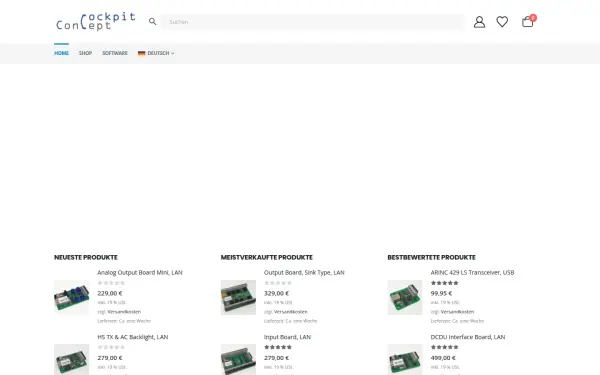The width and height of the screenshot is (600, 375).
Task: Open the Software menu item
Action: click(x=115, y=53)
